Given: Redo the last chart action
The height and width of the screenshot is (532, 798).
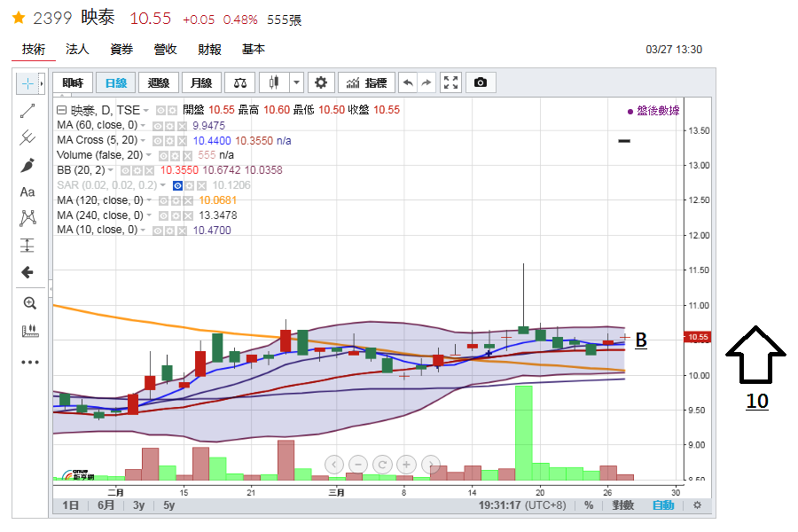Looking at the screenshot, I should pyautogui.click(x=426, y=82).
